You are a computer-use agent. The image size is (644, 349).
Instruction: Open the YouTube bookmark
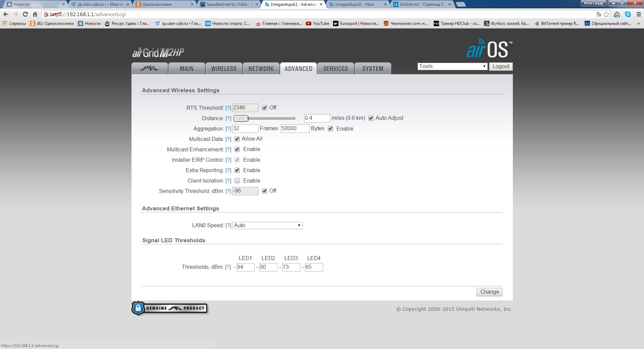(317, 23)
